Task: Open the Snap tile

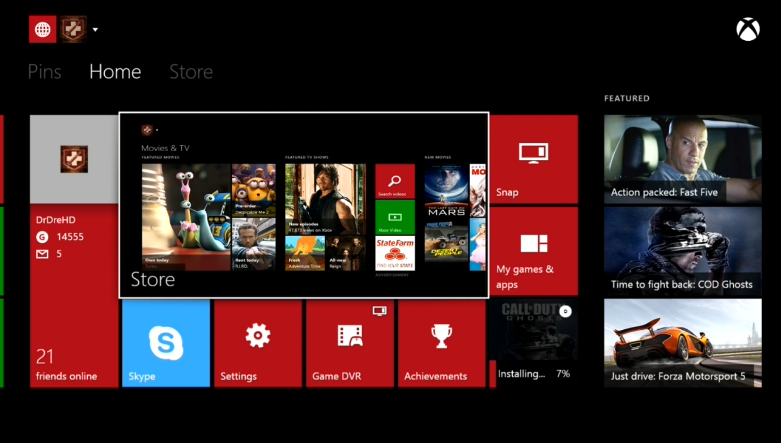Action: [x=534, y=159]
